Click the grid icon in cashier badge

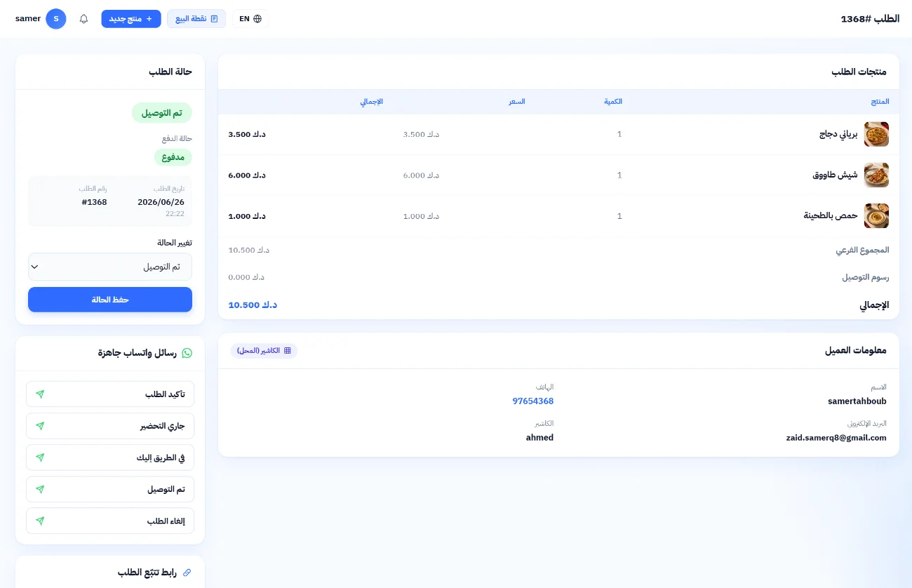(x=287, y=350)
